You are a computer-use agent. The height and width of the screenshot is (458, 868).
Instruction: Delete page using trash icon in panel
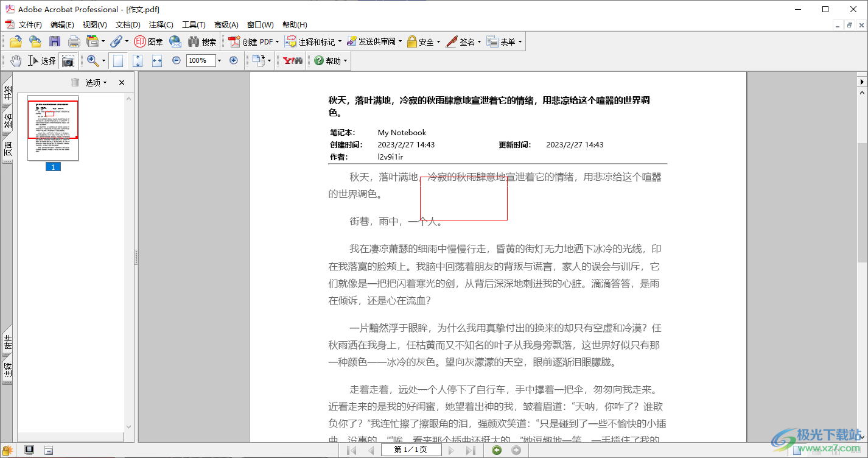tap(75, 82)
